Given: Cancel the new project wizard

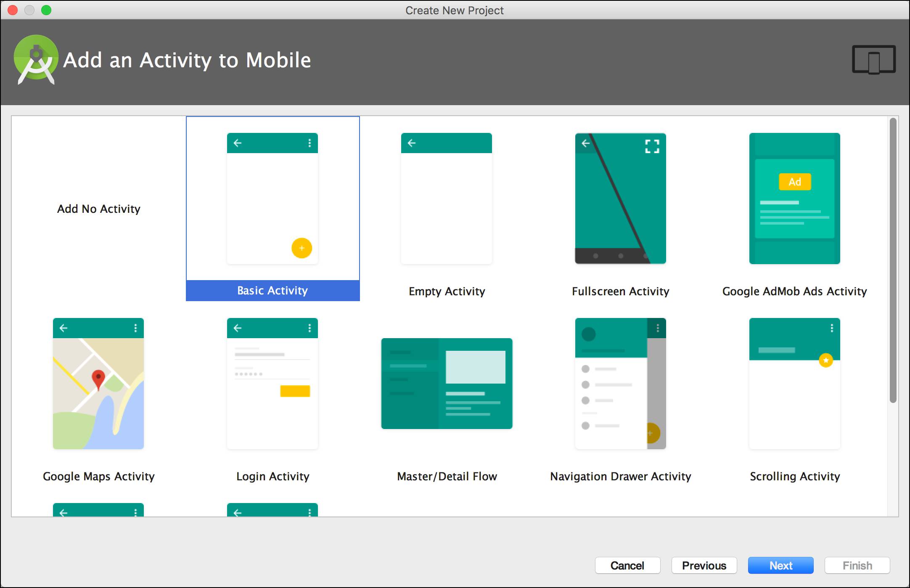Looking at the screenshot, I should (x=627, y=565).
